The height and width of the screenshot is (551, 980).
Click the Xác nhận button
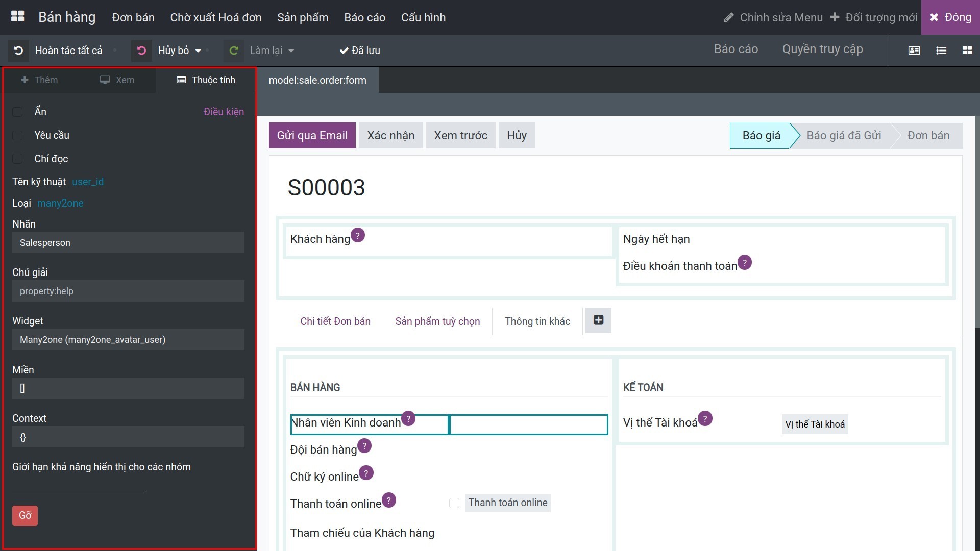point(391,135)
